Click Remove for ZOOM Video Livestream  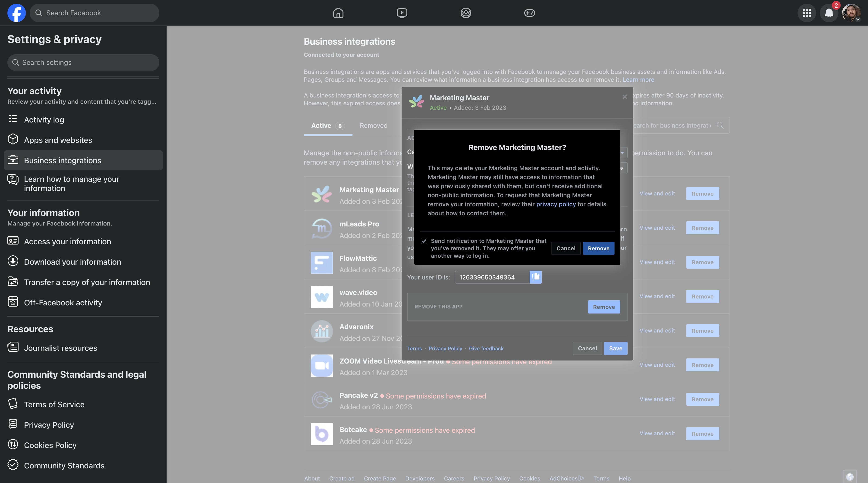702,365
